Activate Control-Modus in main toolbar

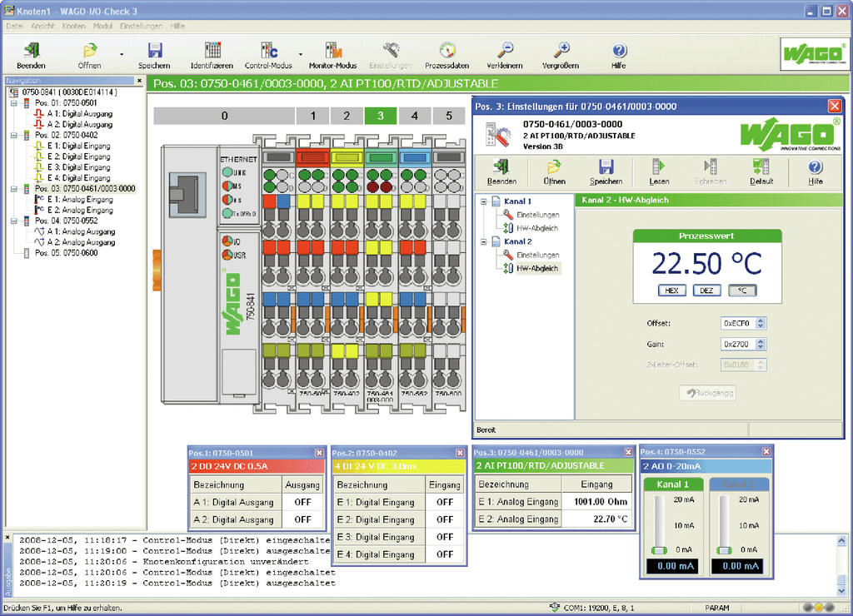(x=267, y=52)
